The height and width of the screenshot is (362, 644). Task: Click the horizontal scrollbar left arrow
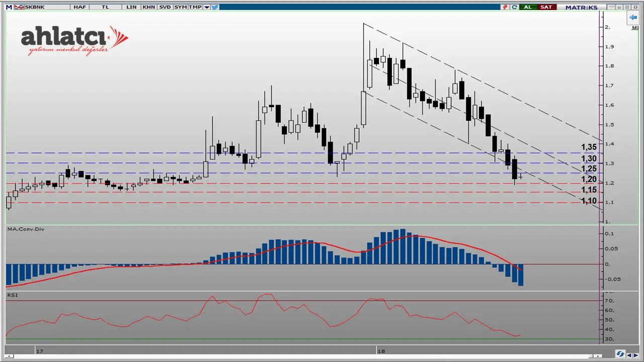(9, 356)
